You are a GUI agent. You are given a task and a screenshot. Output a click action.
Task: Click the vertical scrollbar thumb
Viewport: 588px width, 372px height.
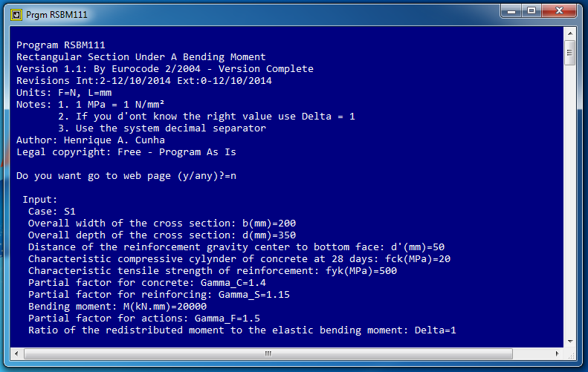coord(570,53)
